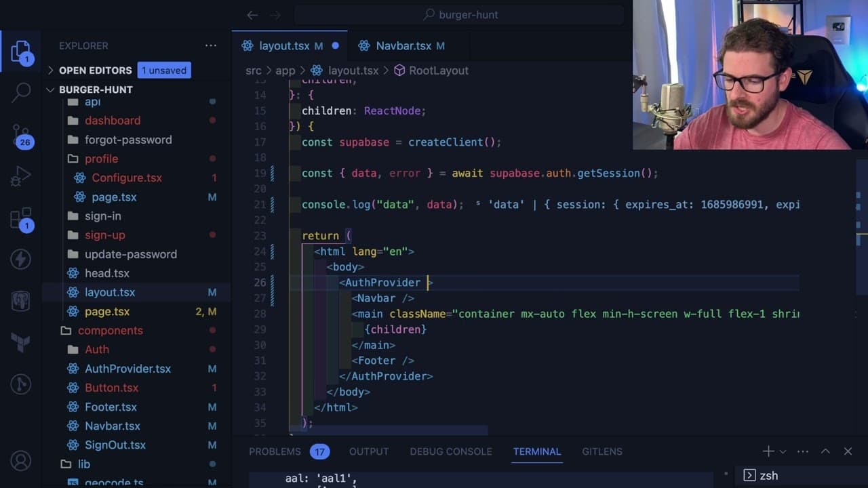Open panel more actions ellipsis
Image resolution: width=868 pixels, height=488 pixels.
[803, 451]
